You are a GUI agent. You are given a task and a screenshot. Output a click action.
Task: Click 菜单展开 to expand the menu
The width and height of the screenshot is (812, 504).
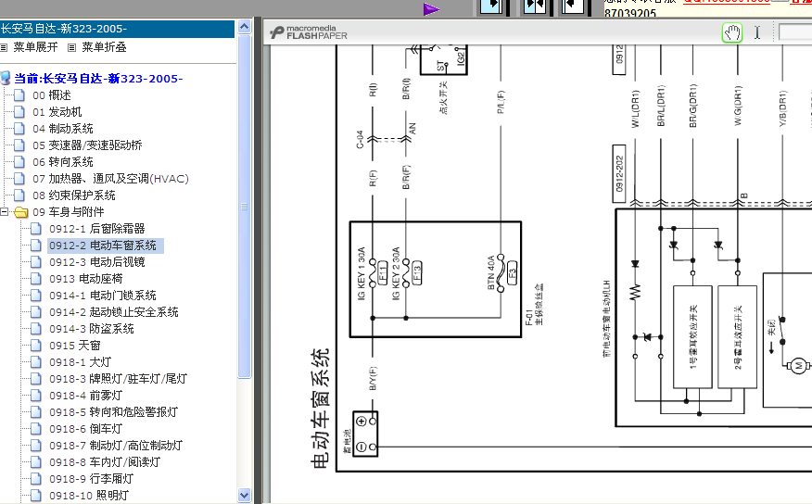[x=35, y=47]
